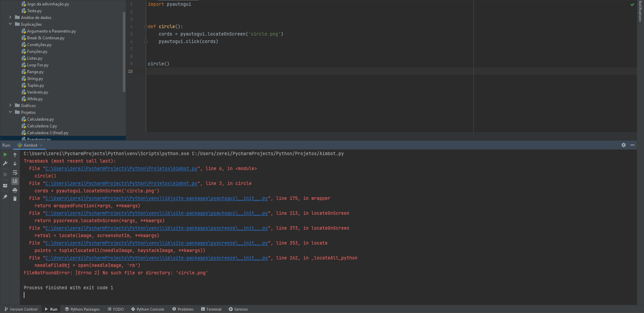Hide the Run tool window
Screen dimensions: 644x313
[x=632, y=145]
